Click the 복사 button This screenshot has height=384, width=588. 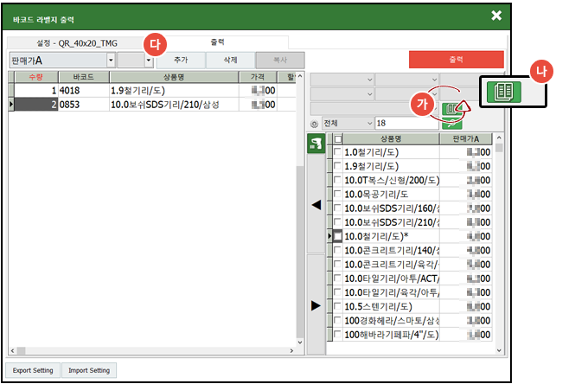coord(280,60)
